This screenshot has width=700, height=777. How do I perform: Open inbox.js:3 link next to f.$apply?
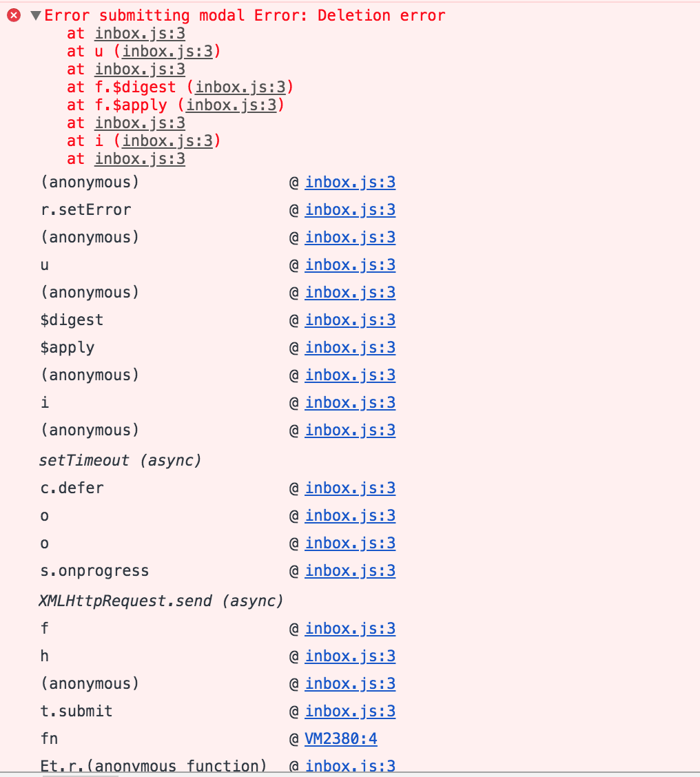[231, 105]
